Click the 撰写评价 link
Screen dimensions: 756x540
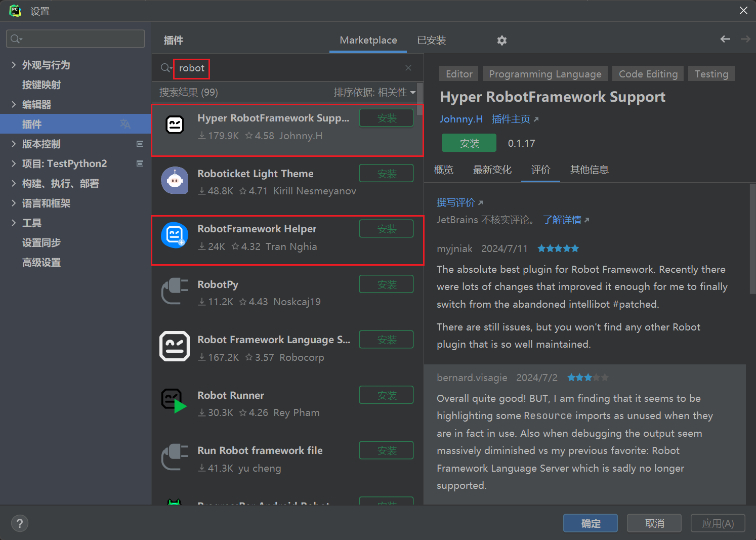point(459,202)
